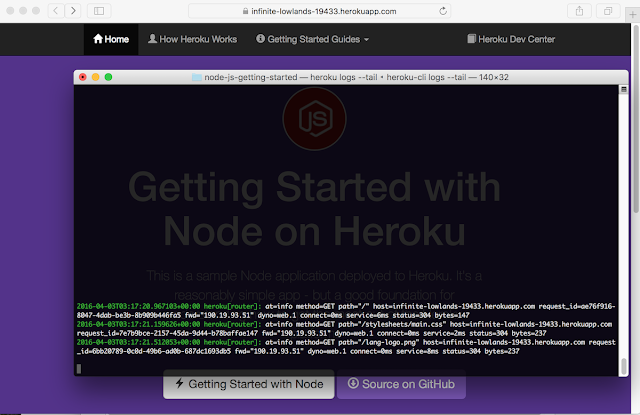Open a new Safari tab
640x415 pixels.
click(x=633, y=15)
